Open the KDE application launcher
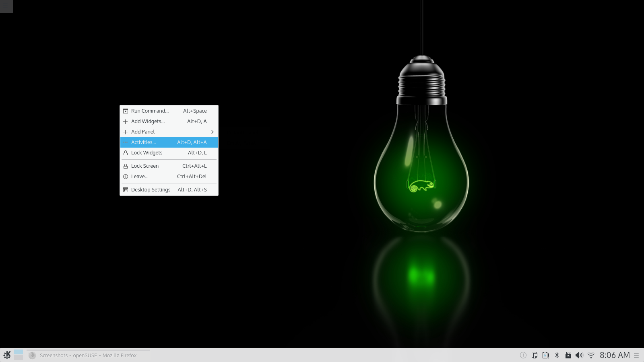 (x=7, y=355)
